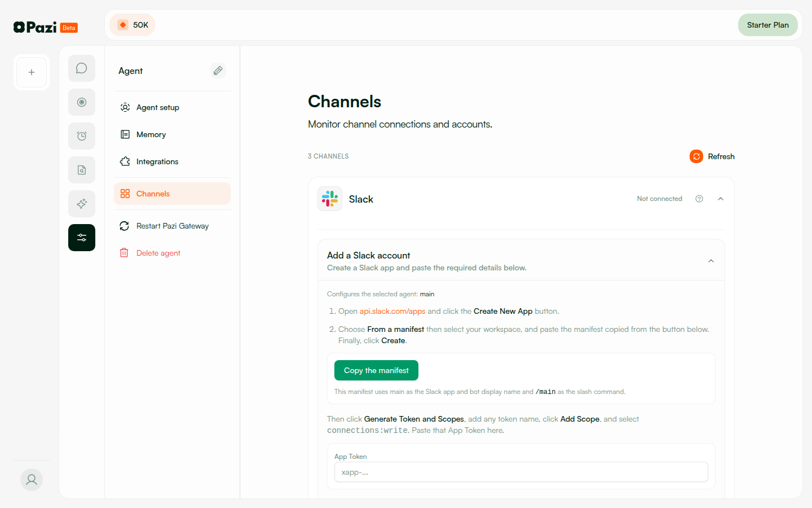This screenshot has width=812, height=508.
Task: Collapse the Add a Slack account panel
Action: pos(711,261)
